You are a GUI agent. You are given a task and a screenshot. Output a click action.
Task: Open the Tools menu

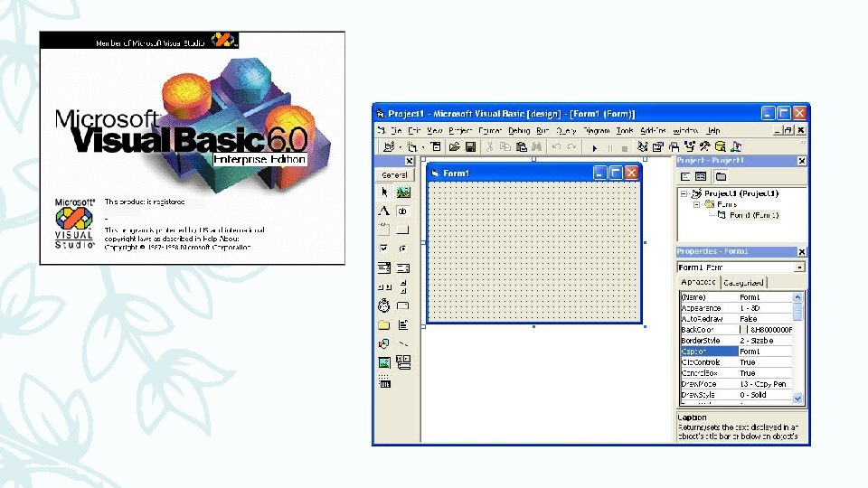[625, 130]
